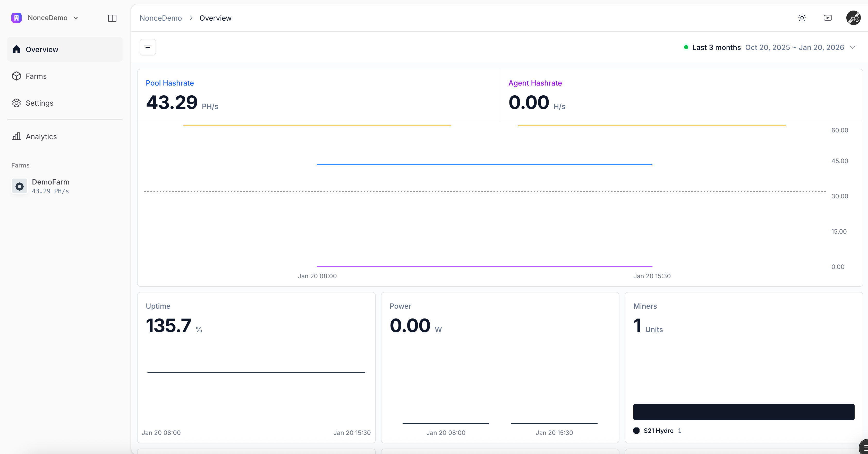Select the Analytics bar-chart icon
The width and height of the screenshot is (868, 454).
click(17, 136)
